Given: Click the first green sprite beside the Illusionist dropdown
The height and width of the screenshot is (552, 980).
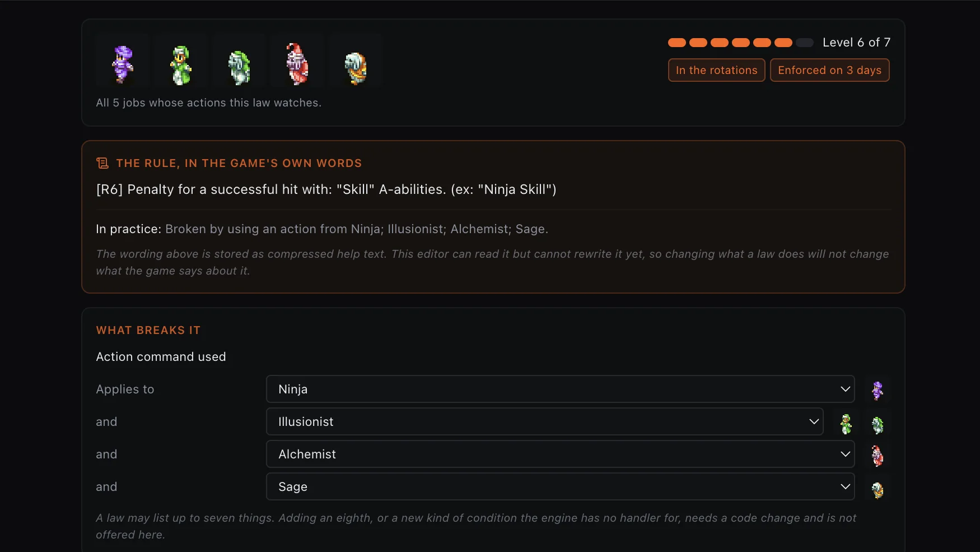Looking at the screenshot, I should (846, 424).
